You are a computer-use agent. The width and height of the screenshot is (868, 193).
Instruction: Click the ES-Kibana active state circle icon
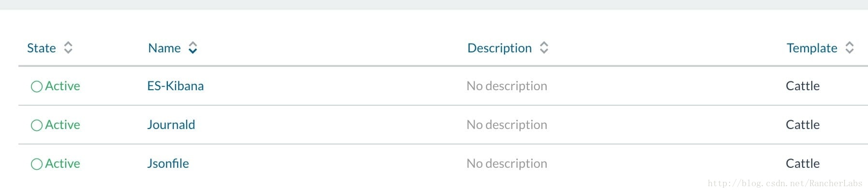pos(37,86)
